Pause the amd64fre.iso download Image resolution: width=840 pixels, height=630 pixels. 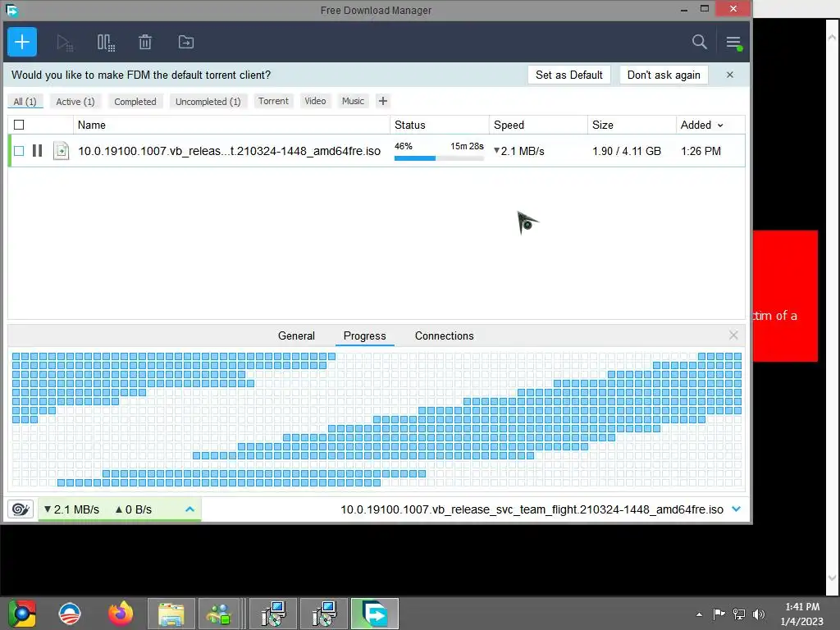pos(37,151)
